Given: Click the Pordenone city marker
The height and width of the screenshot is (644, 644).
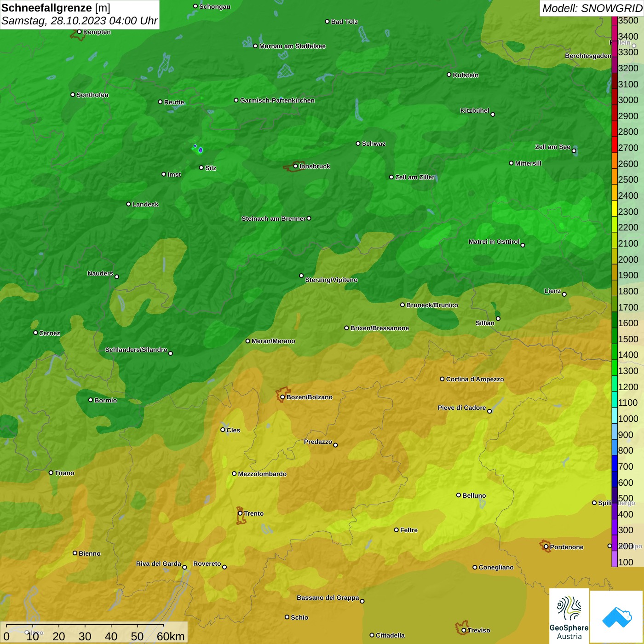Looking at the screenshot, I should (546, 547).
